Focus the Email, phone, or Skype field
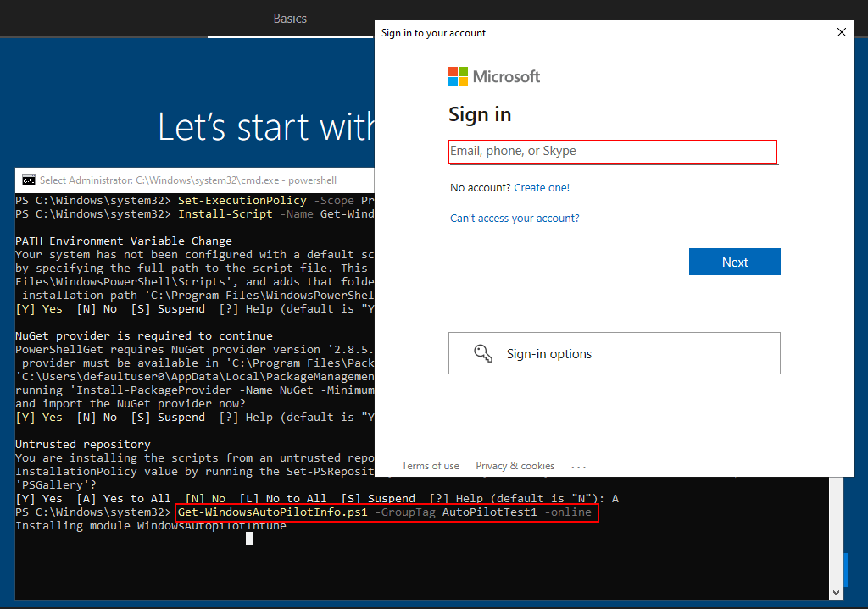868x609 pixels. click(x=612, y=152)
